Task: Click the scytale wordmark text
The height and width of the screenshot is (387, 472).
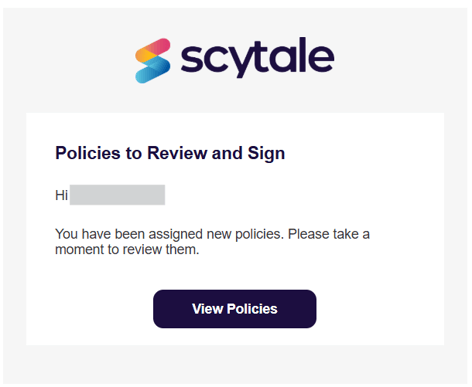Action: tap(257, 57)
